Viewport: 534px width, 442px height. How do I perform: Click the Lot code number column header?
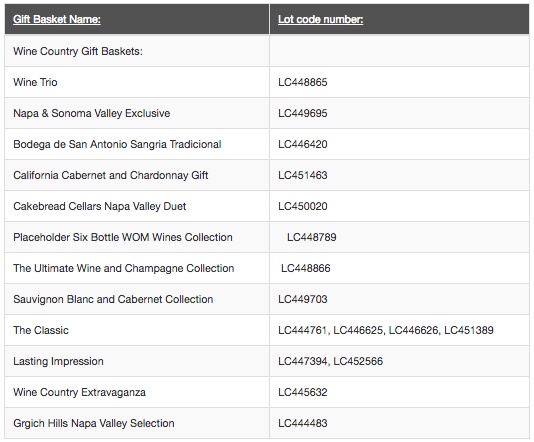[320, 19]
